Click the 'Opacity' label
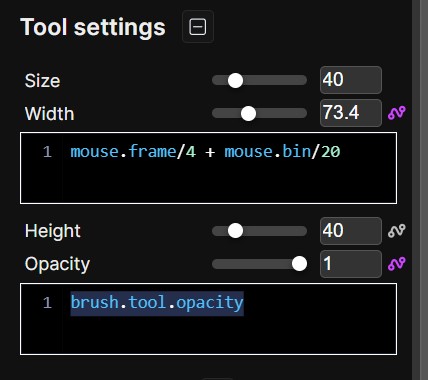428x380 pixels. point(57,264)
